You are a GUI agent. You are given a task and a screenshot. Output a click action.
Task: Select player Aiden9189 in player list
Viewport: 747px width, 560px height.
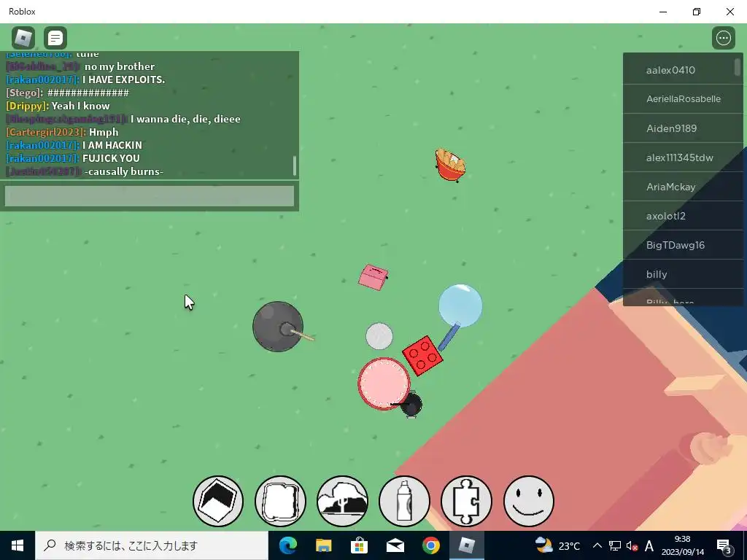(x=683, y=128)
